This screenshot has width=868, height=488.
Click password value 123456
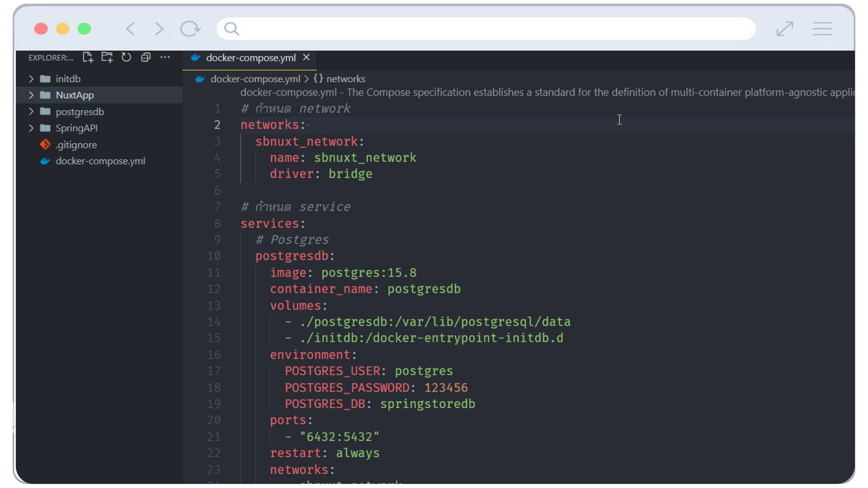(446, 388)
